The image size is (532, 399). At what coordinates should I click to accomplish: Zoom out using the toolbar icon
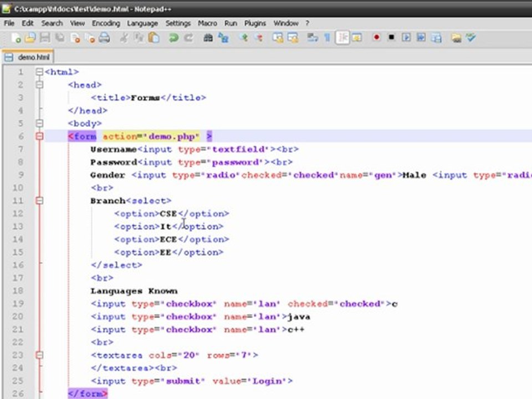pos(259,38)
